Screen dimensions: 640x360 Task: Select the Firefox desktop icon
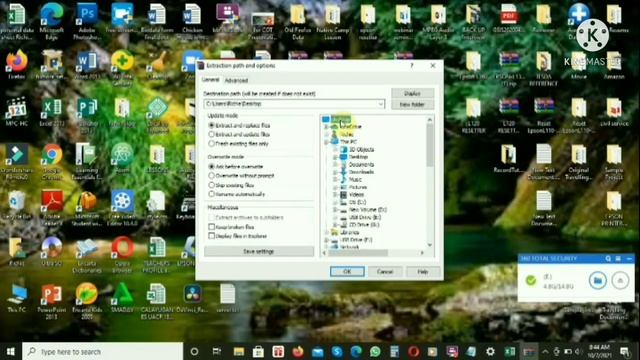(x=17, y=64)
